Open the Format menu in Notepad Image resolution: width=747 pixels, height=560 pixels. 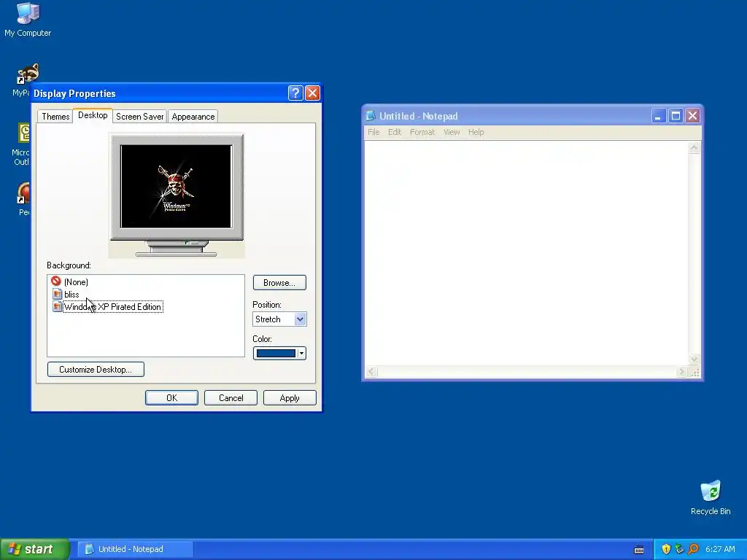click(422, 133)
